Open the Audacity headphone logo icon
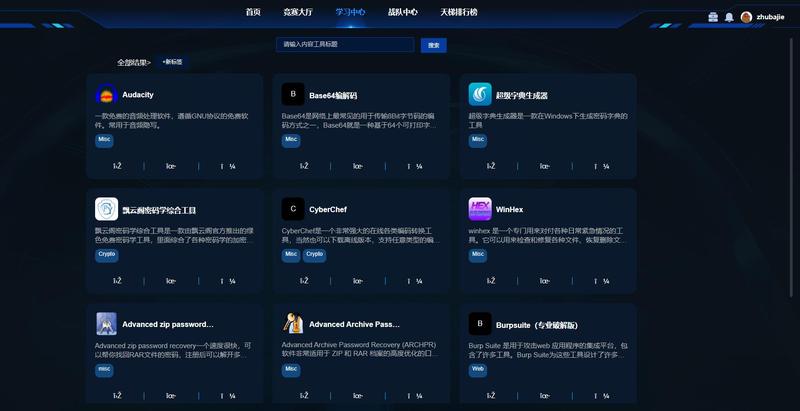This screenshot has width=800, height=411. coord(107,94)
